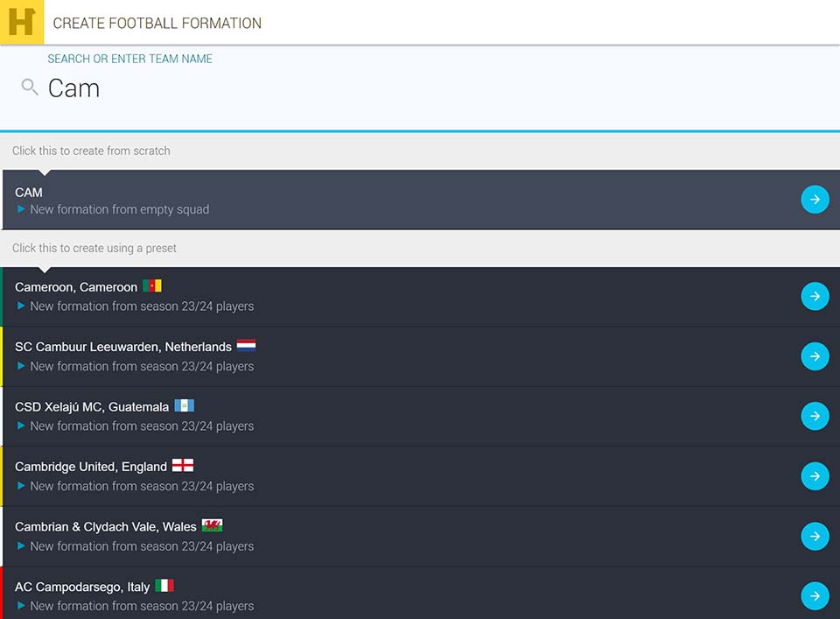The width and height of the screenshot is (840, 619).
Task: Click 'New formation from season 23/24 players' under Cameroon
Action: 142,306
